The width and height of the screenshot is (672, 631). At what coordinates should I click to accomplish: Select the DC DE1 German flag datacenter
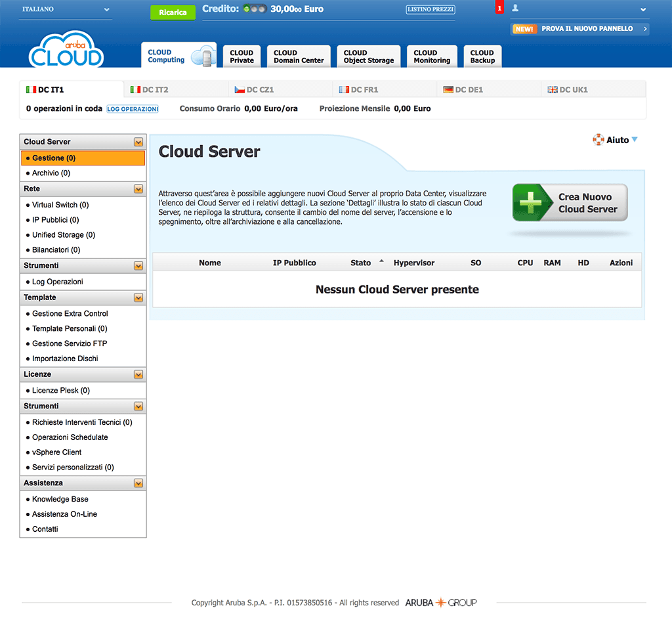463,89
